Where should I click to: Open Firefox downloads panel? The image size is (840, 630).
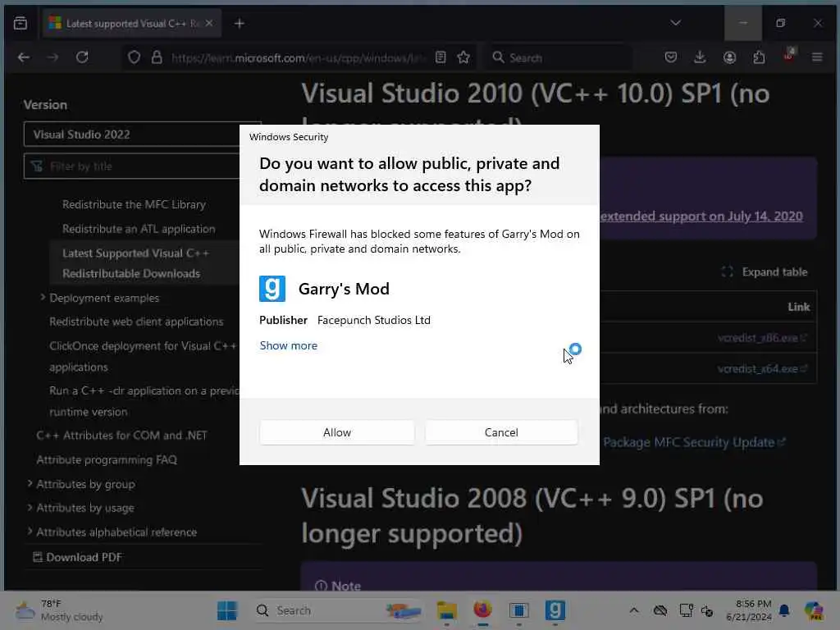click(x=700, y=57)
